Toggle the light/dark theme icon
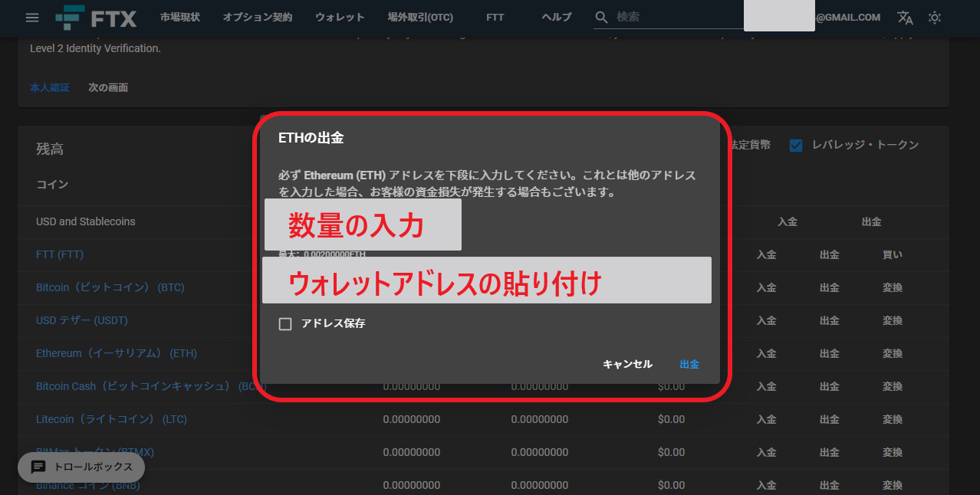980x495 pixels. (x=935, y=17)
